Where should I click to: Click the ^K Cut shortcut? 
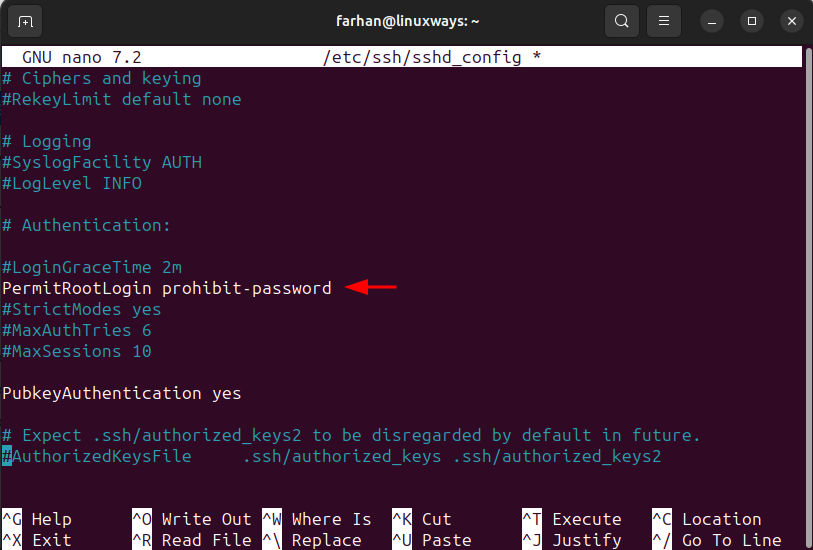(x=422, y=519)
